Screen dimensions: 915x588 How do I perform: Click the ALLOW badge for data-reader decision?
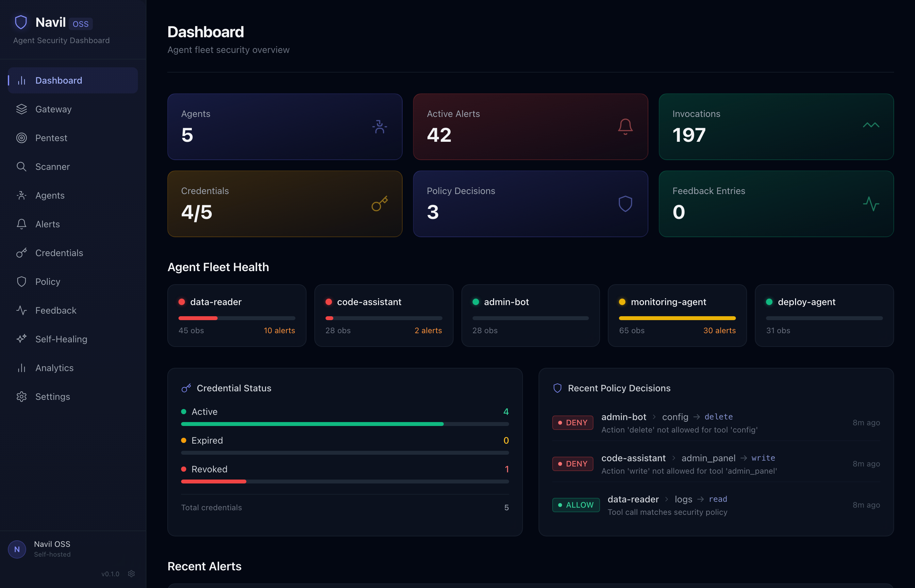tap(575, 505)
